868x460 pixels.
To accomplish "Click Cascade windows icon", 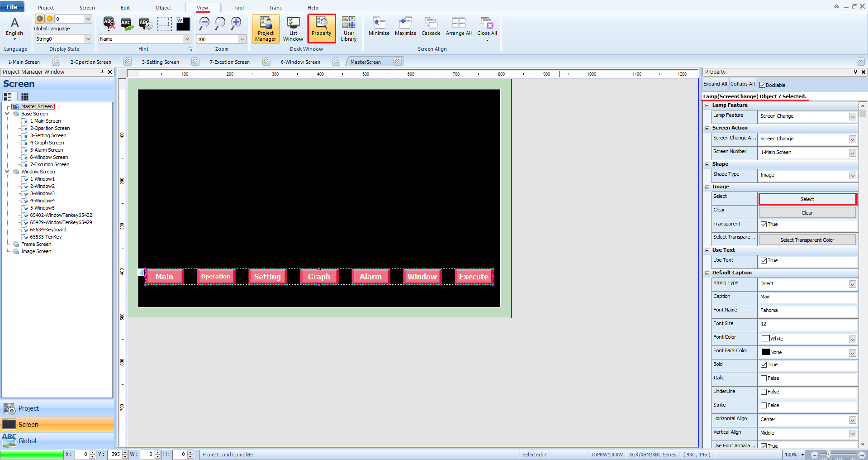I will pyautogui.click(x=431, y=26).
